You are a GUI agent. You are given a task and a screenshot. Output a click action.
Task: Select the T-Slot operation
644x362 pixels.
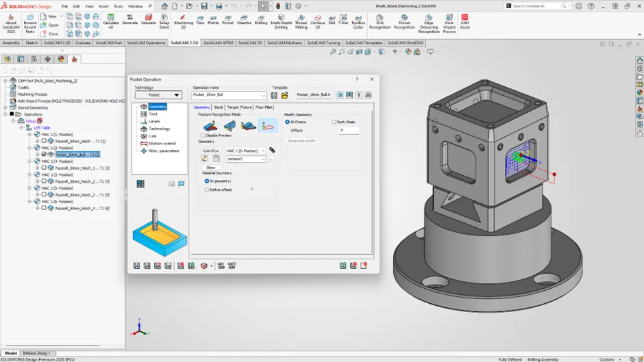pyautogui.click(x=343, y=20)
